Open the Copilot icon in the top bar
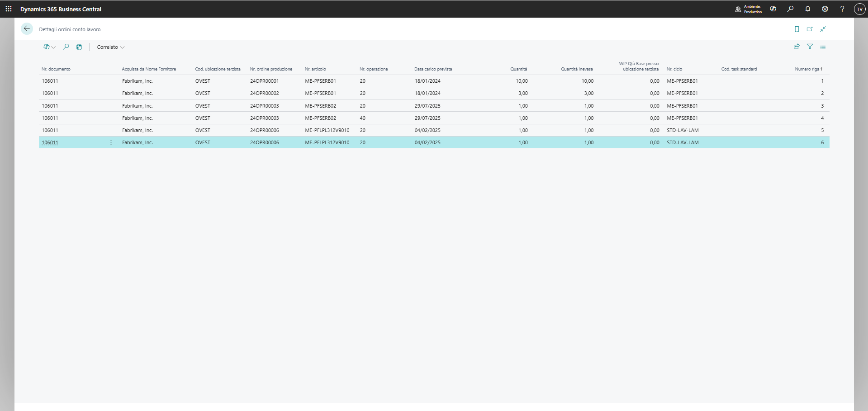 pyautogui.click(x=773, y=9)
